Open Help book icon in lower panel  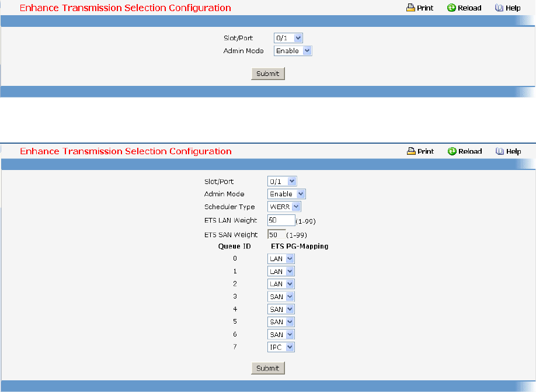click(500, 151)
